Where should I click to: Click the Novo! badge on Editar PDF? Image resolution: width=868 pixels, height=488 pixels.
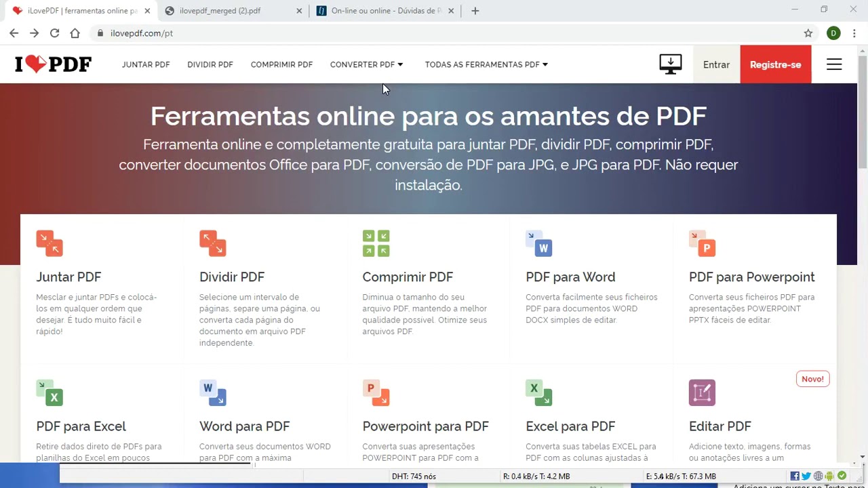(x=812, y=379)
